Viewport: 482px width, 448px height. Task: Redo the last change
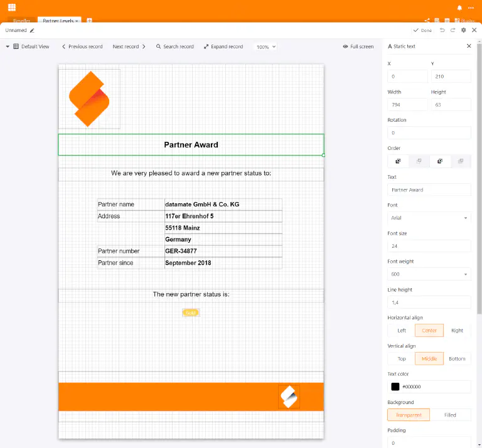tap(453, 30)
